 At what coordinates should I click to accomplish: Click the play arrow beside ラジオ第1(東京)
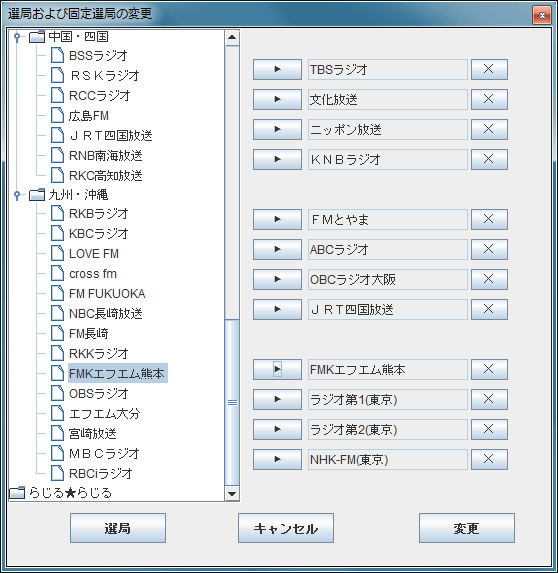[277, 399]
